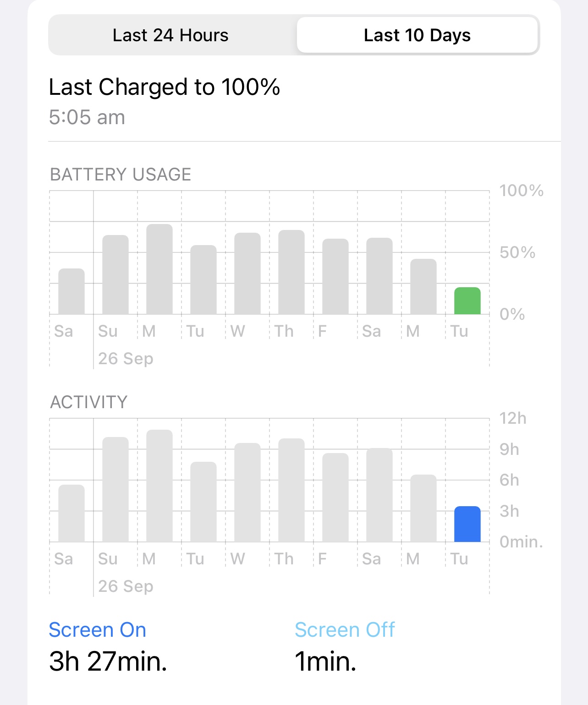Tap first Monday's tallest battery usage bar
This screenshot has width=588, height=705.
pyautogui.click(x=159, y=269)
